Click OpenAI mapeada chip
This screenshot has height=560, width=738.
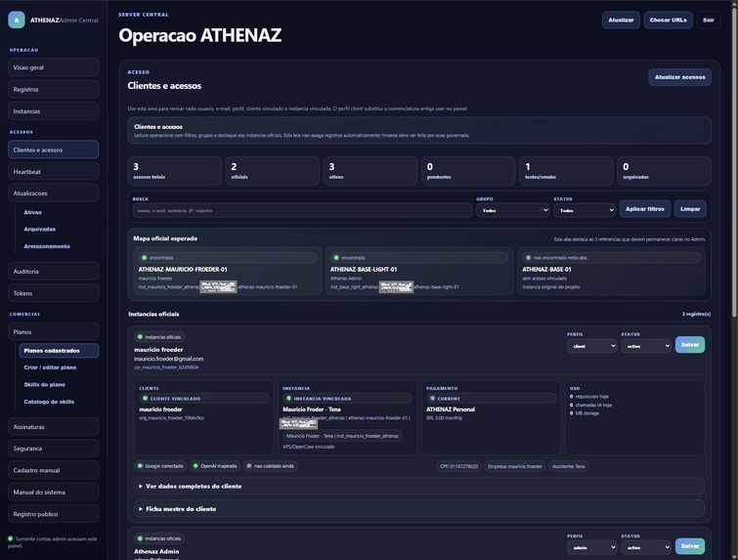click(x=215, y=466)
